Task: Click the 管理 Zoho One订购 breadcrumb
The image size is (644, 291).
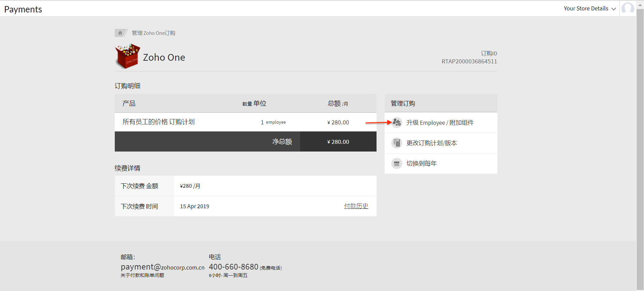Action: click(x=153, y=33)
